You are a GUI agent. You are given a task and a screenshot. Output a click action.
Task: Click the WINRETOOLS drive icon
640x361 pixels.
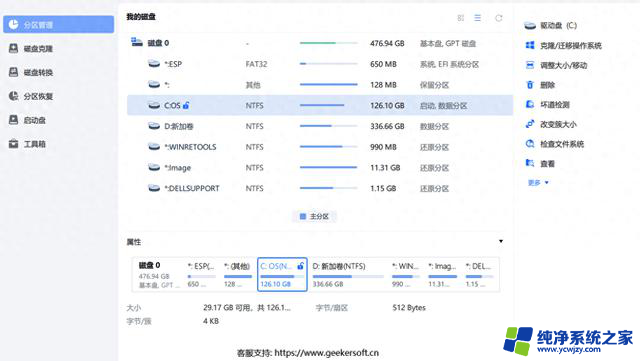point(154,146)
